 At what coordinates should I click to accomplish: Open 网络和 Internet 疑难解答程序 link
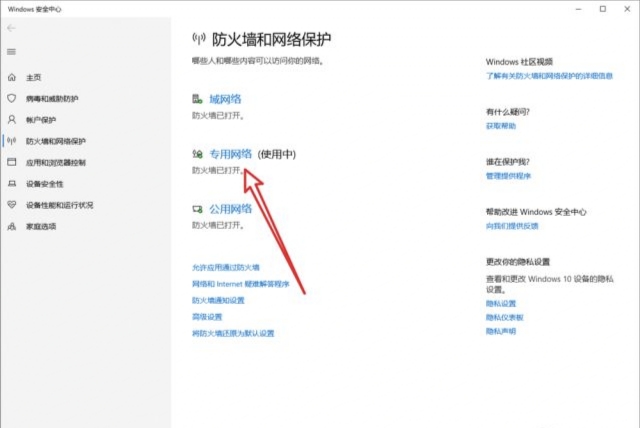point(241,284)
